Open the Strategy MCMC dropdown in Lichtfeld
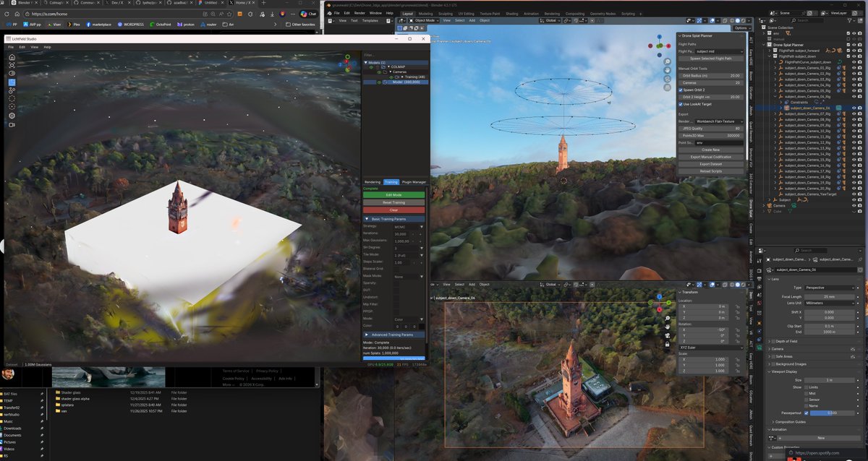Image resolution: width=868 pixels, height=461 pixels. pos(409,226)
